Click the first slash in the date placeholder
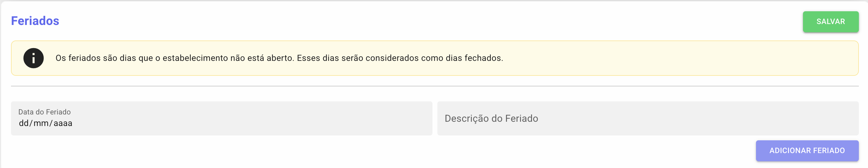The width and height of the screenshot is (868, 168). (x=31, y=123)
